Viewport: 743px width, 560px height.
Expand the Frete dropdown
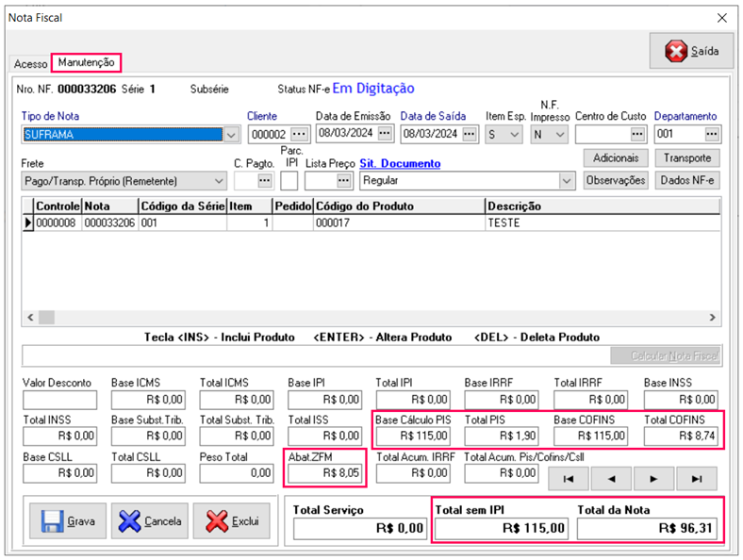tap(219, 180)
